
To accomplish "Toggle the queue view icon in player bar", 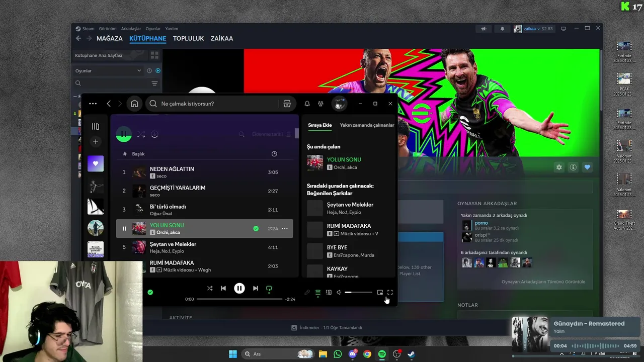I will pos(318,293).
